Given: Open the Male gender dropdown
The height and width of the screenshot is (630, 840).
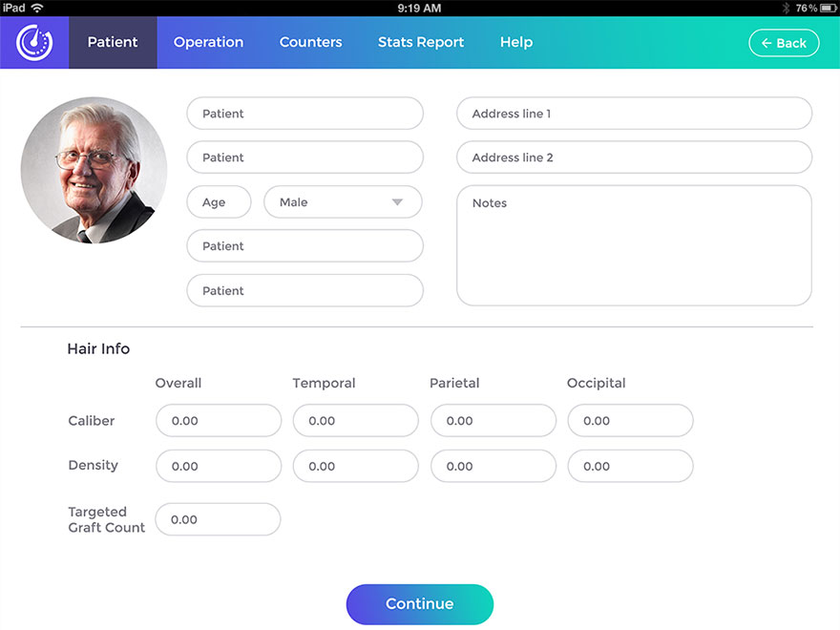Looking at the screenshot, I should 342,201.
